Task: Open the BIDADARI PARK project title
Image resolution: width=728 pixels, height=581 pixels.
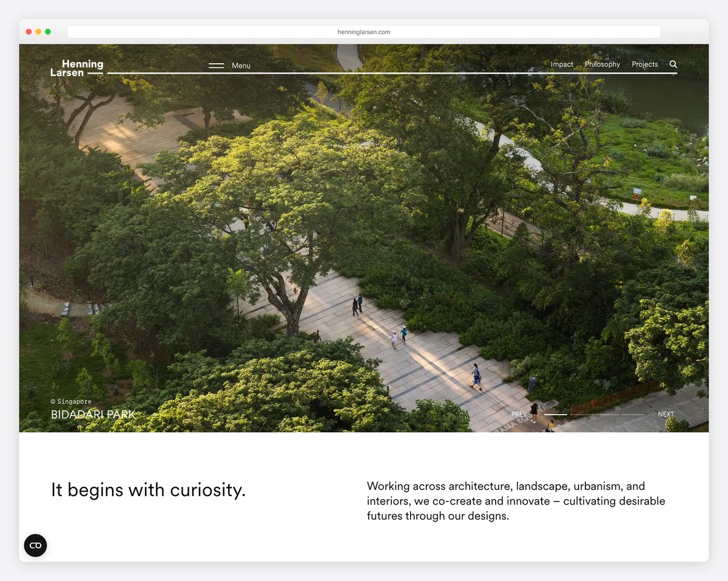Action: click(x=93, y=415)
